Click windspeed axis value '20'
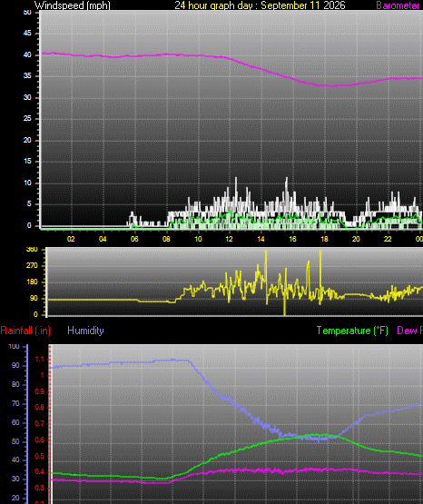The width and height of the screenshot is (423, 504). click(x=27, y=140)
